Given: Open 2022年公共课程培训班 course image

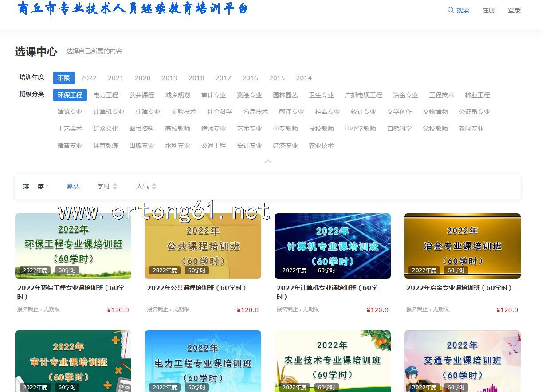Looking at the screenshot, I should [203, 246].
